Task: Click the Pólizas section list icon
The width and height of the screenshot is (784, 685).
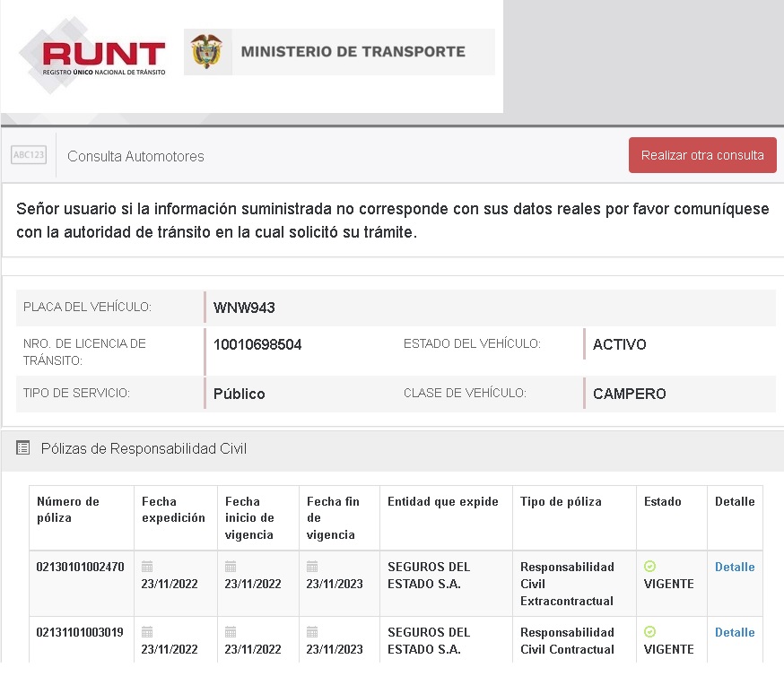Action: click(x=23, y=447)
